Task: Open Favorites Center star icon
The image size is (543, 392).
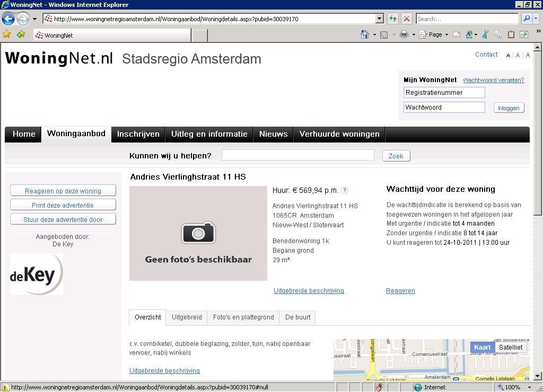Action: [x=6, y=34]
